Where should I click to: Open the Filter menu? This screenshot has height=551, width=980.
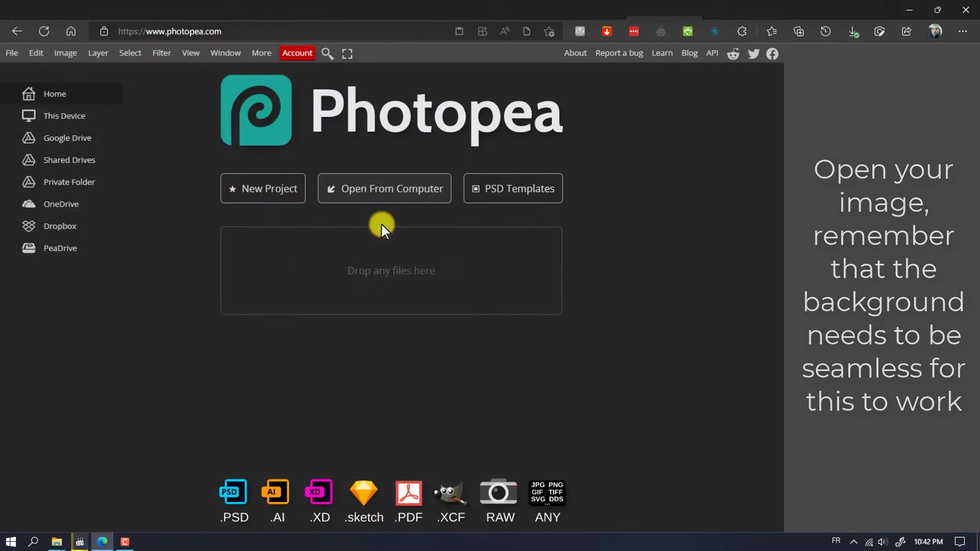click(161, 53)
